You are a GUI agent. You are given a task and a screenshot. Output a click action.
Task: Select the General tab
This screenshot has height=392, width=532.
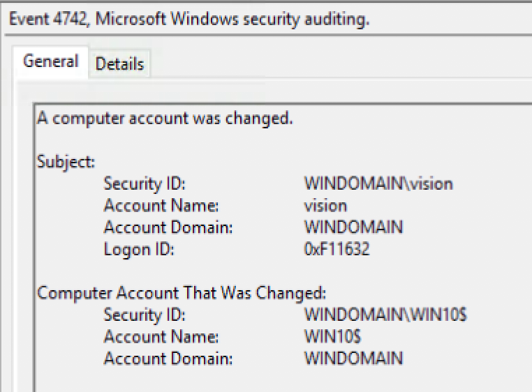pos(50,61)
